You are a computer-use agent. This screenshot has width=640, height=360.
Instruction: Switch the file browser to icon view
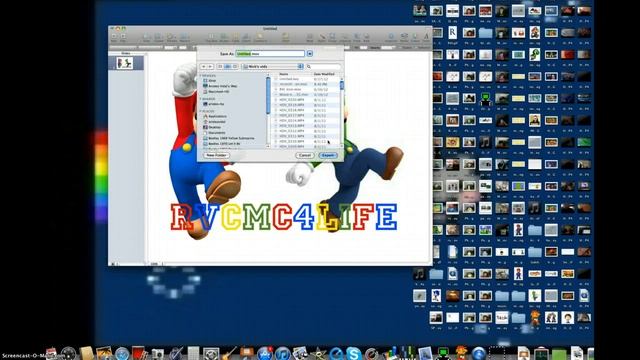[x=220, y=66]
